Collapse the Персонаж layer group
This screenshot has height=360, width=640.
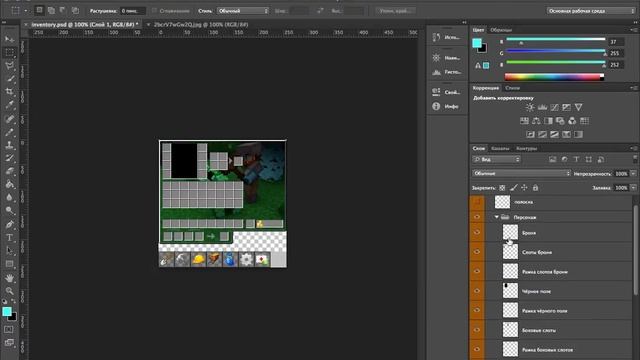[497, 217]
